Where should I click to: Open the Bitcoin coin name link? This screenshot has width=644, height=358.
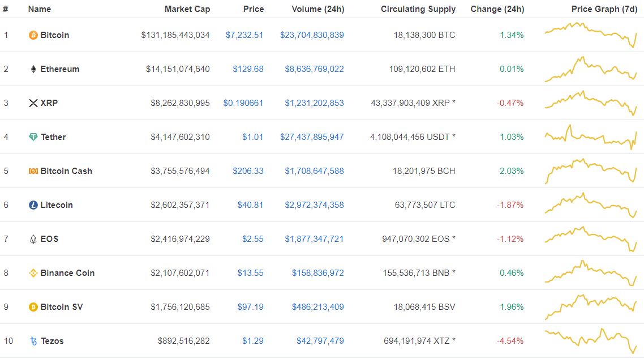click(x=55, y=35)
